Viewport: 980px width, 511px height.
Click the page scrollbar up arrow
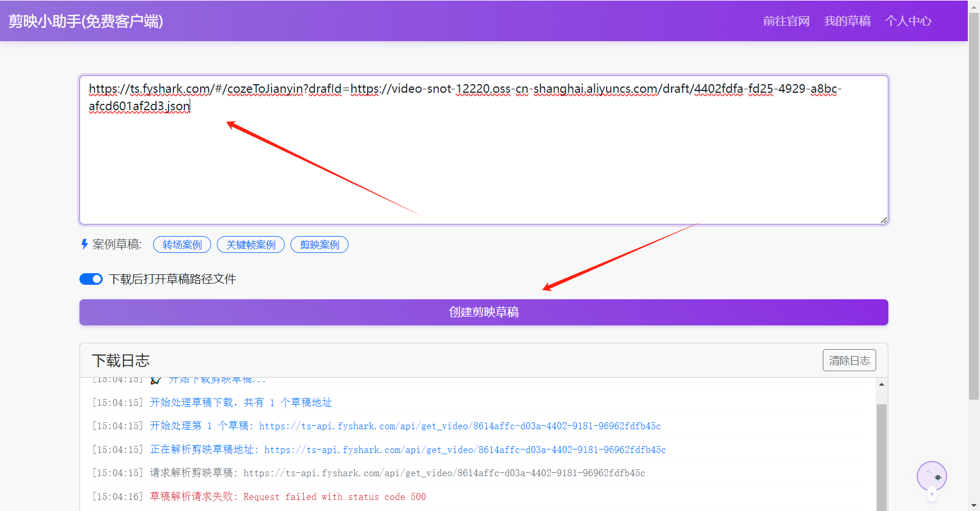click(x=974, y=6)
